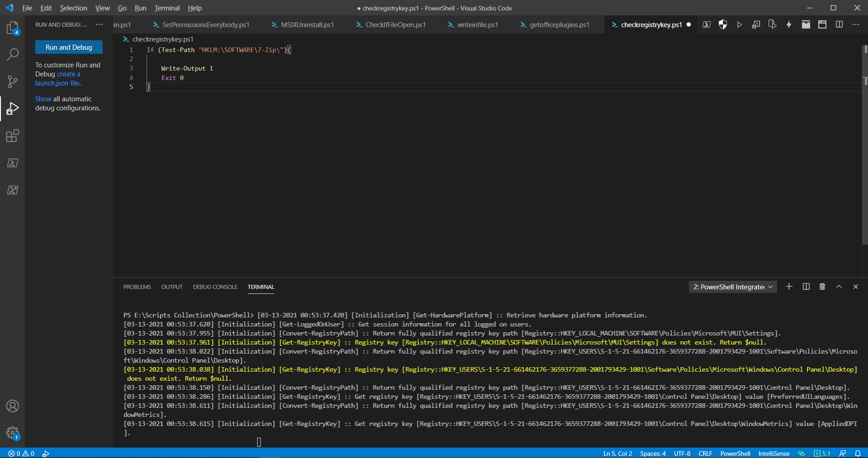Click the lightning bolt icon in editor toolbar
This screenshot has width=868, height=458.
coord(789,25)
